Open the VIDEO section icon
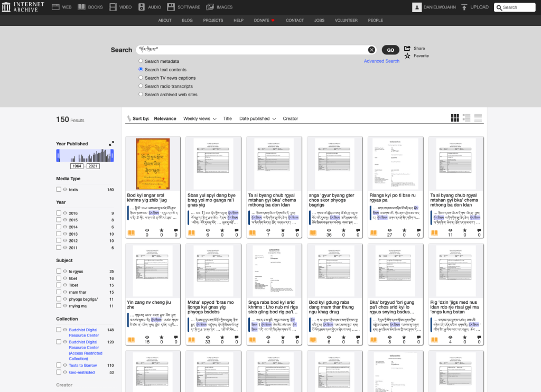541x392 pixels. [113, 7]
